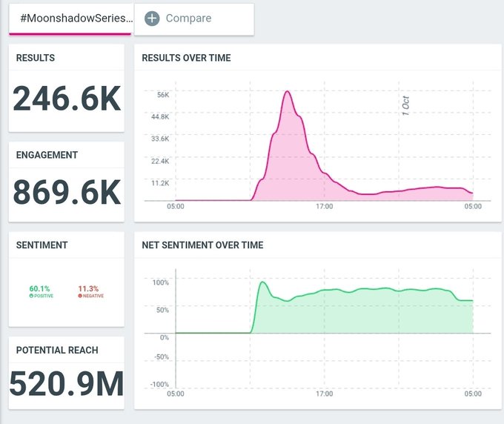This screenshot has width=504, height=424.
Task: Open the Compare button label
Action: click(x=189, y=19)
